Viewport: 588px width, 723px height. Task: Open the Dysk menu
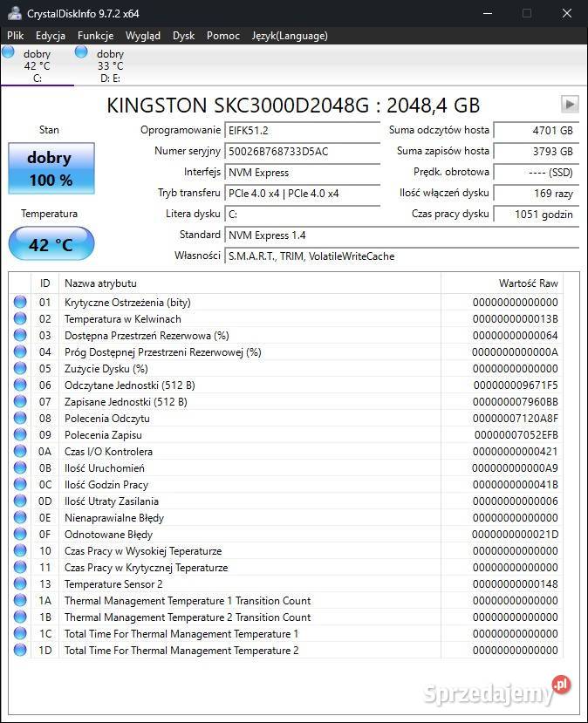(x=183, y=36)
